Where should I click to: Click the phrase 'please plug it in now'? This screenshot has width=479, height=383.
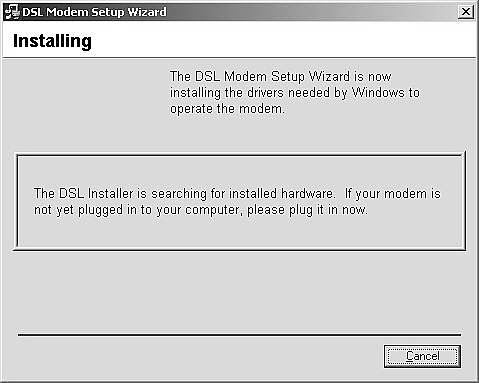click(x=307, y=210)
